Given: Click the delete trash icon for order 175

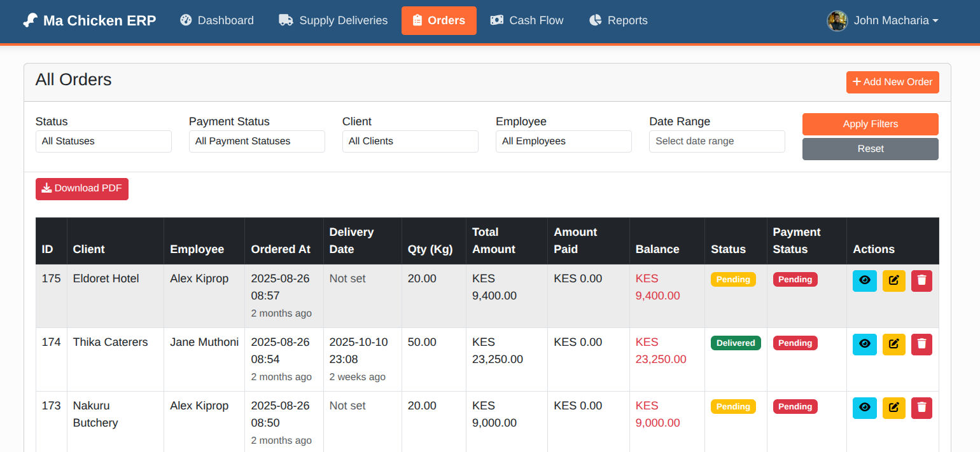Looking at the screenshot, I should [x=921, y=280].
